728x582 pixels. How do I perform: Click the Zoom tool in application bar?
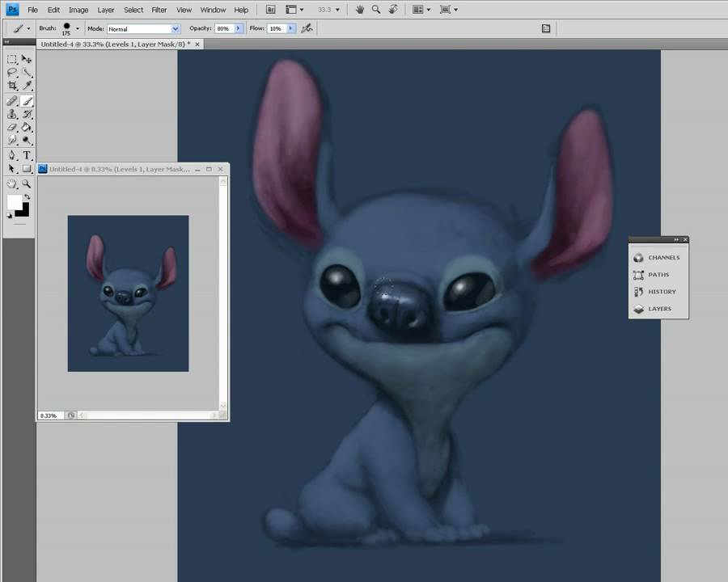click(x=376, y=9)
